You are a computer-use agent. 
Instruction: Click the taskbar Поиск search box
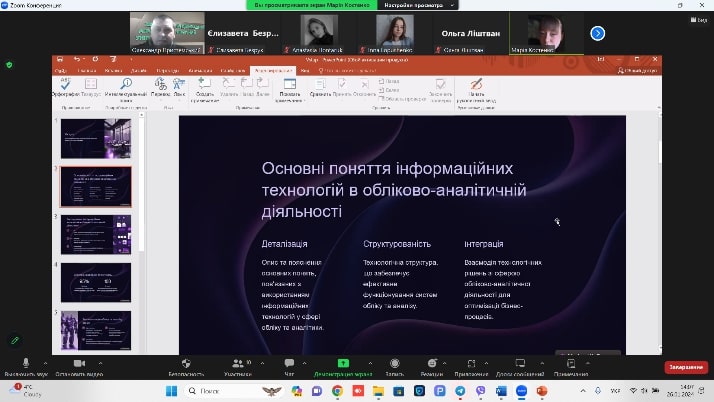pos(235,391)
